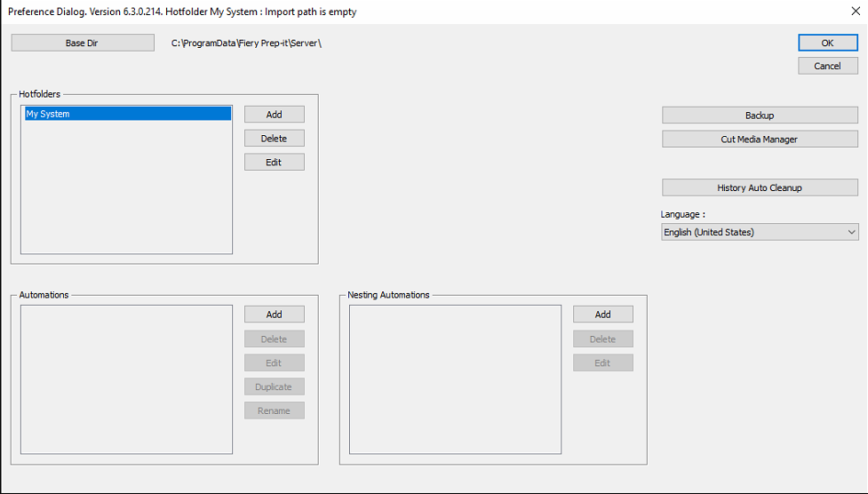
Task: Click the Rename button under Automations
Action: point(274,411)
